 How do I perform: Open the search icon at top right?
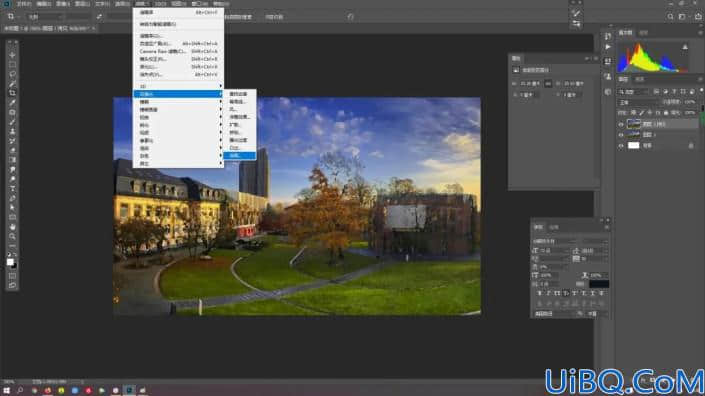tap(670, 17)
